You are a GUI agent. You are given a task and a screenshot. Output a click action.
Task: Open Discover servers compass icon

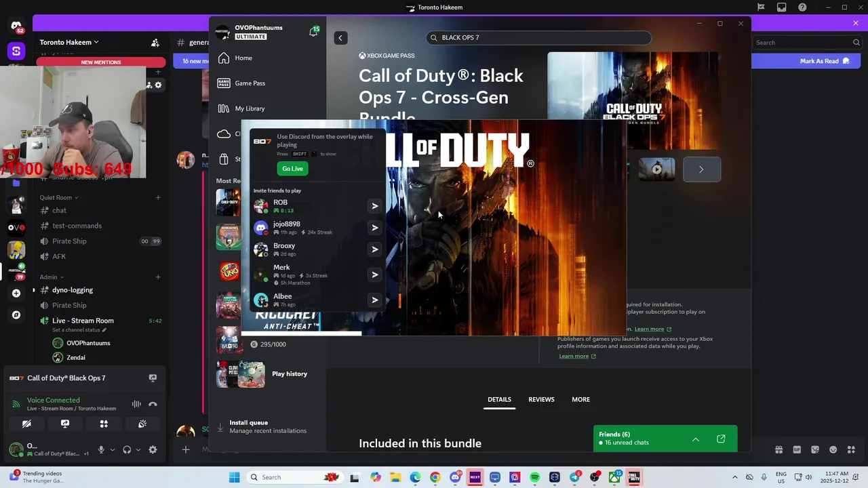16,315
